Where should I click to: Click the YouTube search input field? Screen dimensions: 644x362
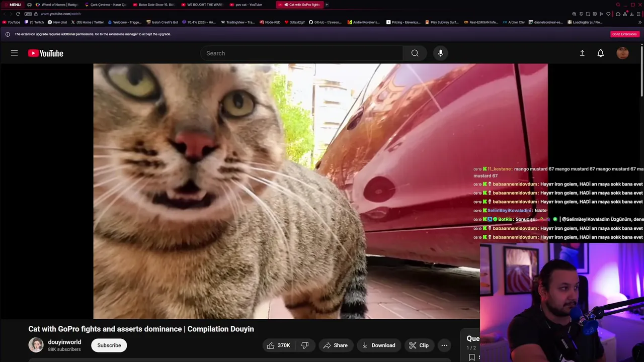(x=301, y=53)
